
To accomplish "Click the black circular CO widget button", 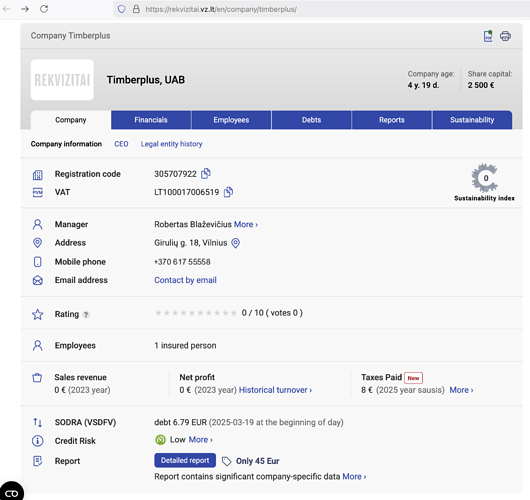I will click(11, 492).
